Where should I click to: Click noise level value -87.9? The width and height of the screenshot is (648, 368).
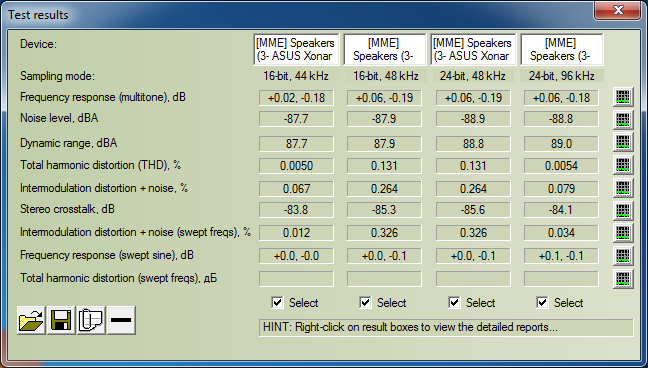[x=384, y=119]
